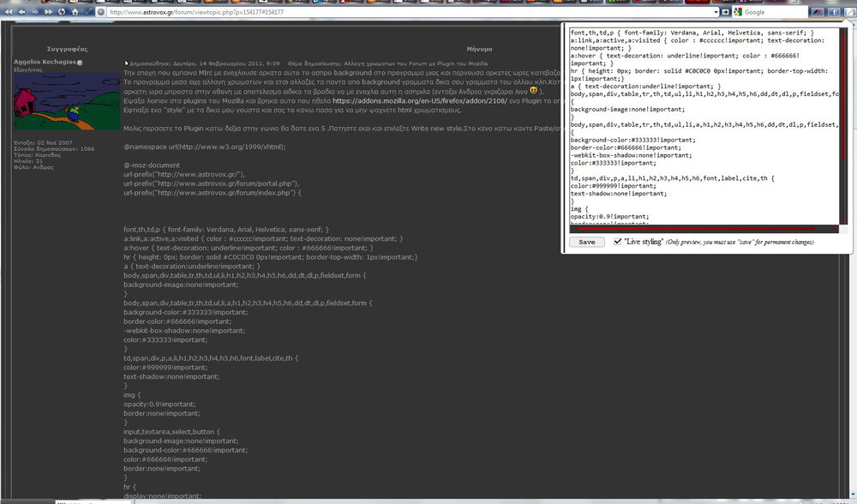857x504 pixels.
Task: Reload the current page
Action: [62, 12]
